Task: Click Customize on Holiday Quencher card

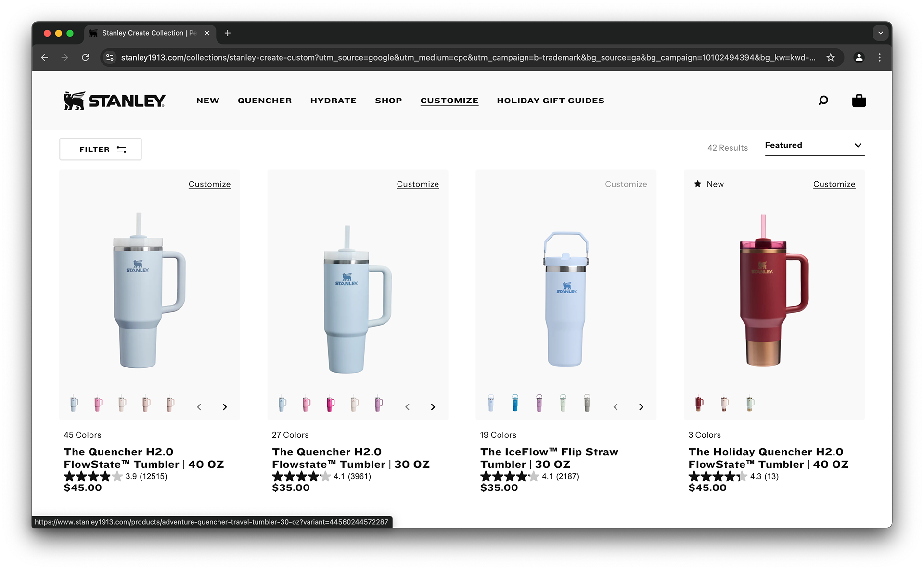Action: pos(834,184)
